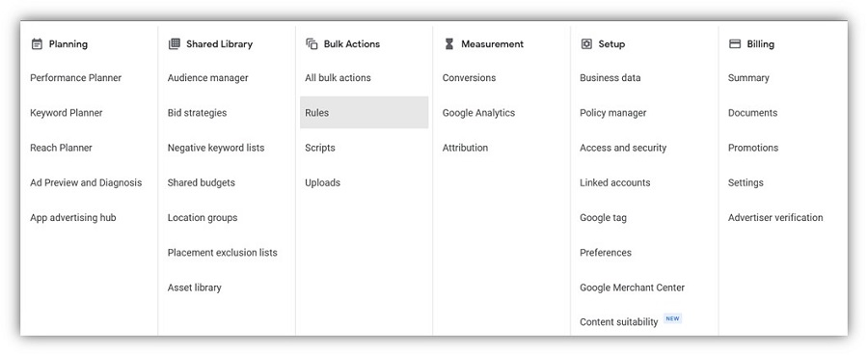Click the Billing credit card icon
Screen dimensions: 868x356
coord(735,43)
